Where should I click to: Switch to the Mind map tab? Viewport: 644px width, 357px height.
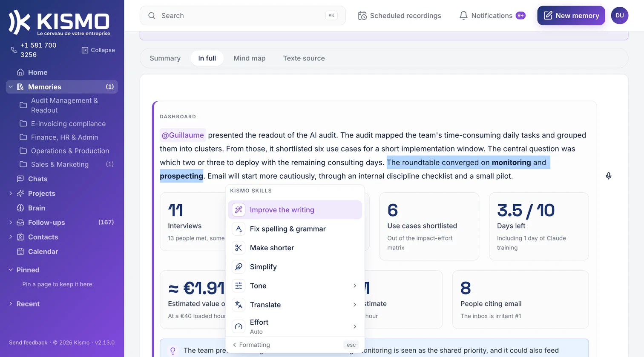(x=249, y=58)
